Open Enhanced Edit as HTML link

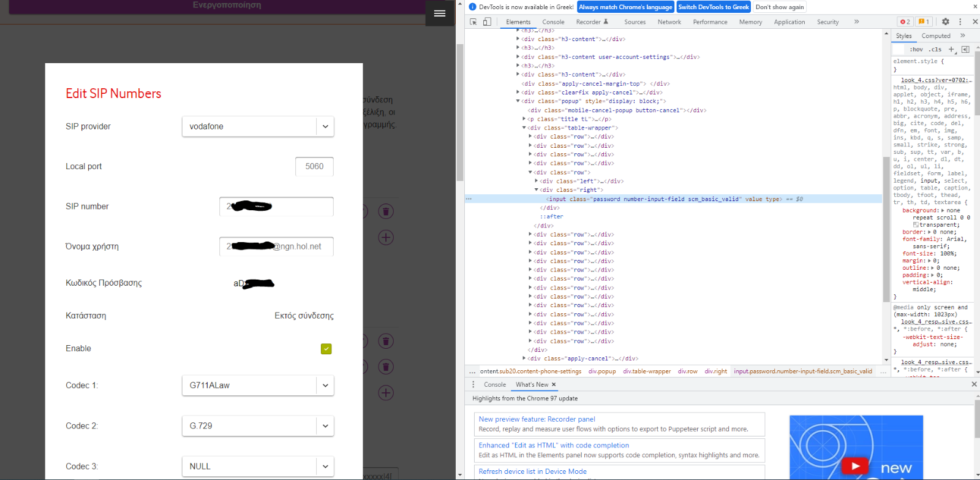click(x=554, y=446)
